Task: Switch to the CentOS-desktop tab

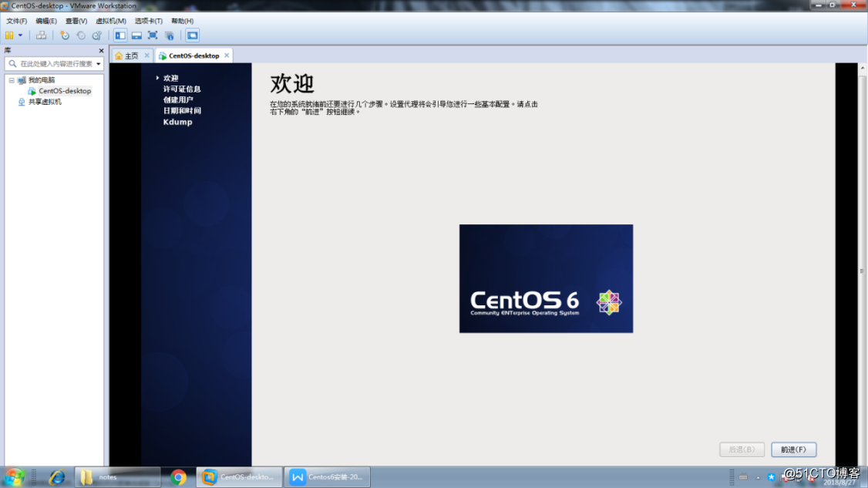Action: click(193, 56)
